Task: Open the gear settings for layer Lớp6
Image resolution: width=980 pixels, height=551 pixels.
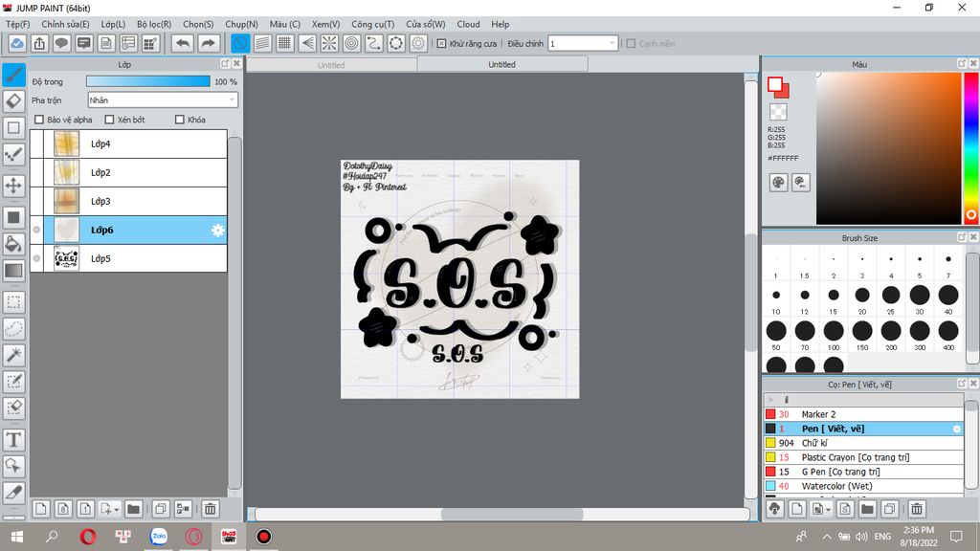Action: (217, 230)
